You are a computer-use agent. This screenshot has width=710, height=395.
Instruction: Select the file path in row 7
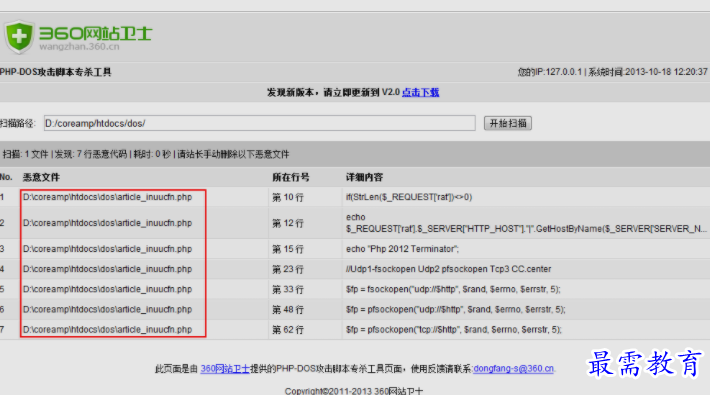coord(108,329)
